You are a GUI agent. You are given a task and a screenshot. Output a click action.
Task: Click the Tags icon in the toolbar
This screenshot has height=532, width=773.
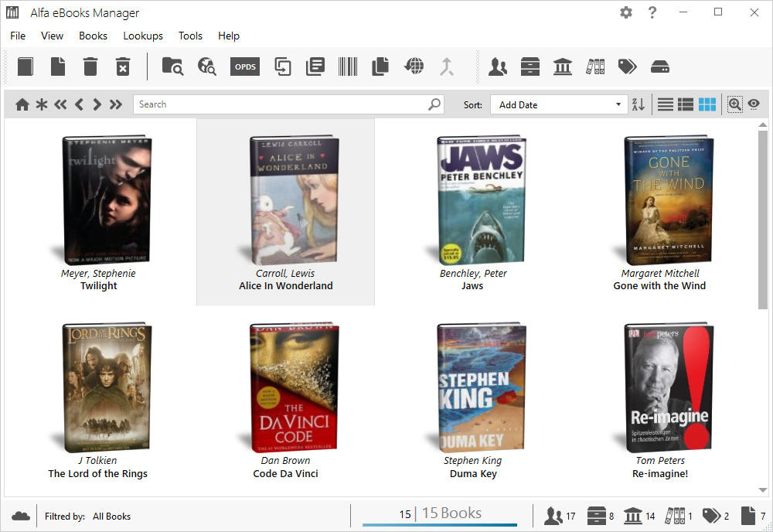pyautogui.click(x=627, y=66)
